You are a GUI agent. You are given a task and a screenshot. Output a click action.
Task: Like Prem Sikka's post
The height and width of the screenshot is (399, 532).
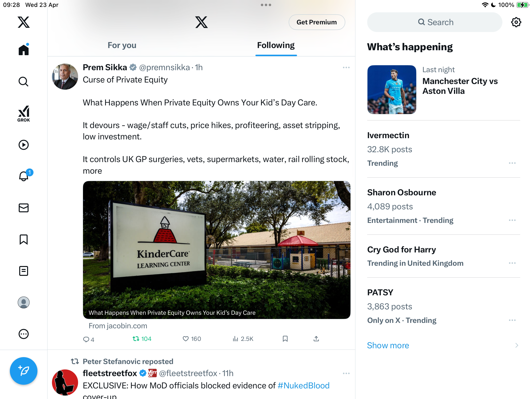pos(192,339)
